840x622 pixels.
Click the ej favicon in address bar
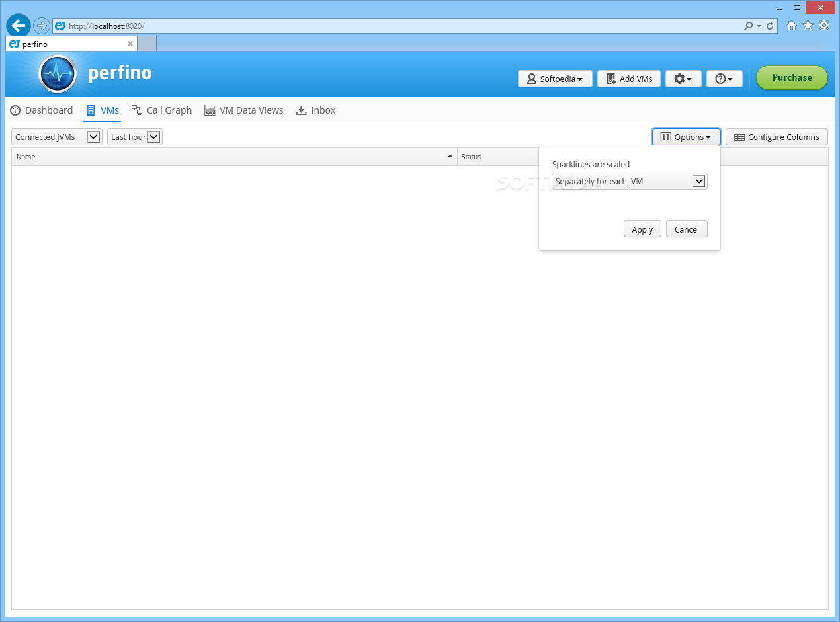tap(60, 26)
